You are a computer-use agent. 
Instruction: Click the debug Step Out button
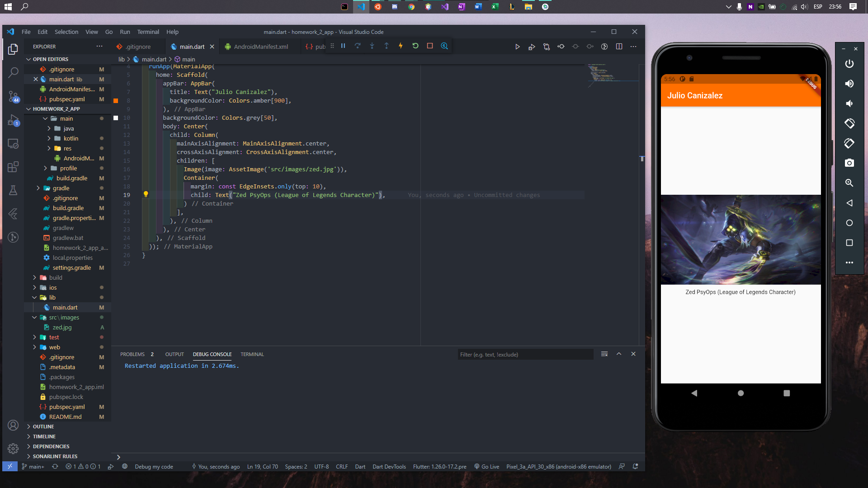[x=387, y=46]
